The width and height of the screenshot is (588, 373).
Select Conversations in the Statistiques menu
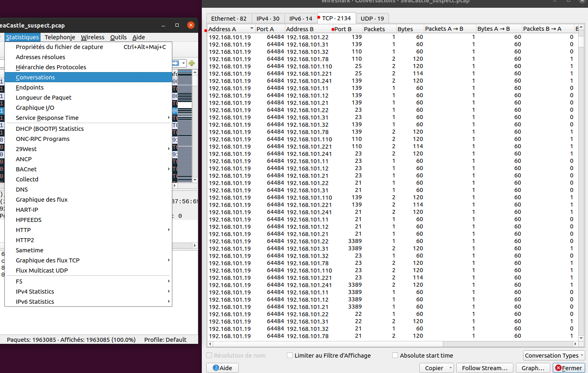(88, 77)
